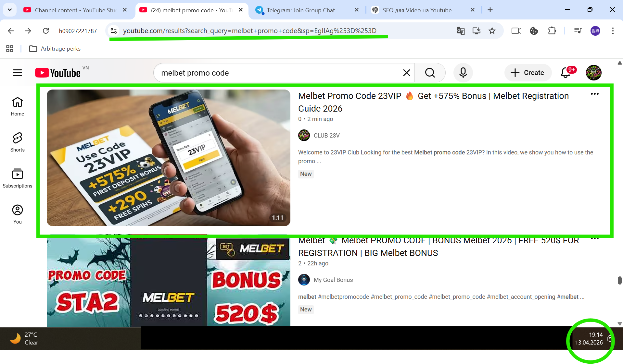Image resolution: width=623 pixels, height=364 pixels.
Task: Click the page scroll-up arrow
Action: tap(620, 63)
